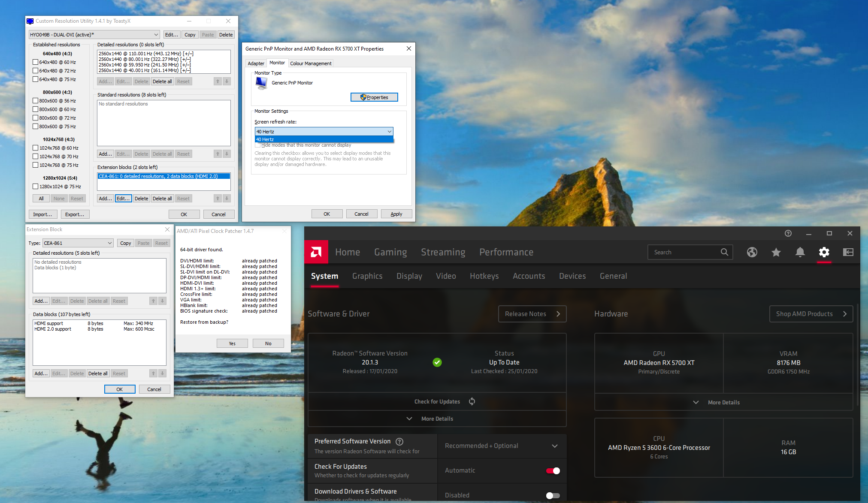Click the refresh icon beside Check for Updates
Screen dimensions: 868x503
pyautogui.click(x=472, y=401)
